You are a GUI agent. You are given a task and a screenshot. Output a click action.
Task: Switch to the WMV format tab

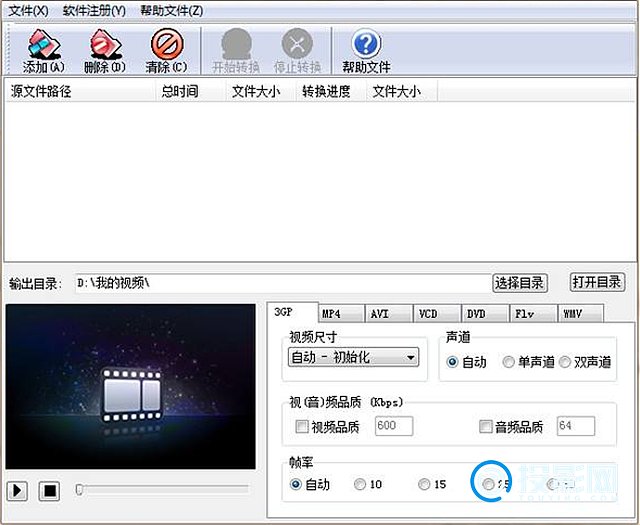[581, 314]
